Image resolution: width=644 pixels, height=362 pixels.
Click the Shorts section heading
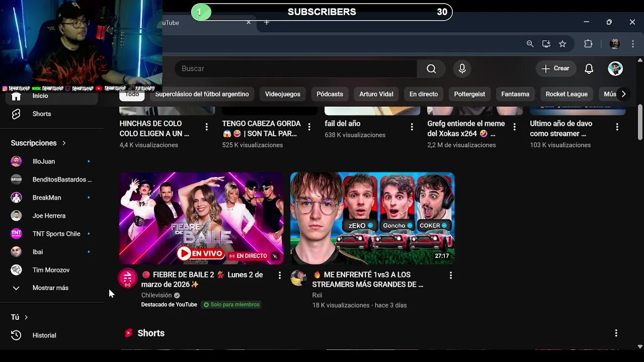[151, 333]
